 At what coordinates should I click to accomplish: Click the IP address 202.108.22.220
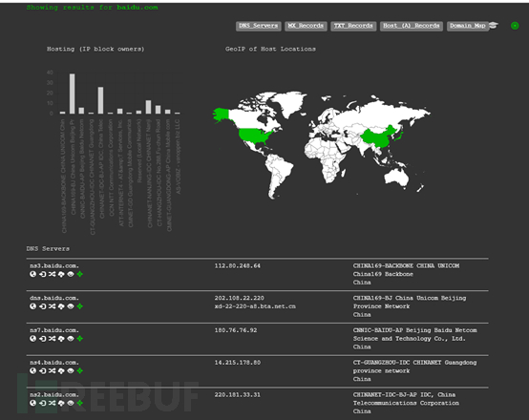click(240, 298)
